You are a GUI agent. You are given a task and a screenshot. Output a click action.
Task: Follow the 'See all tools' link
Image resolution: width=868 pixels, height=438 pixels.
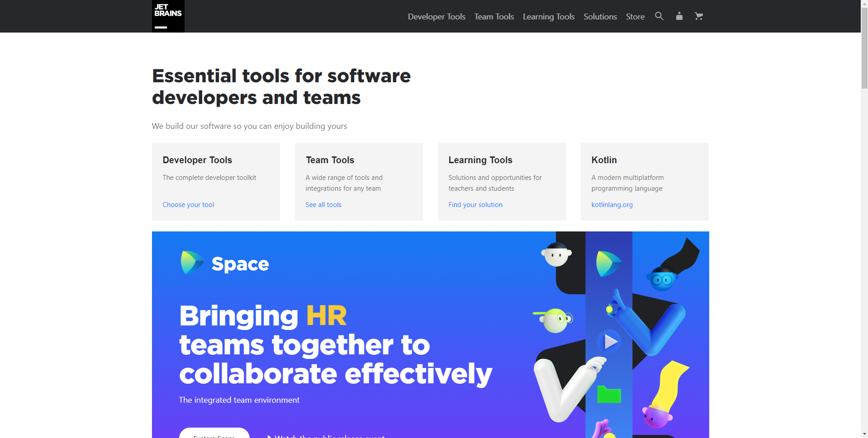[x=323, y=205]
